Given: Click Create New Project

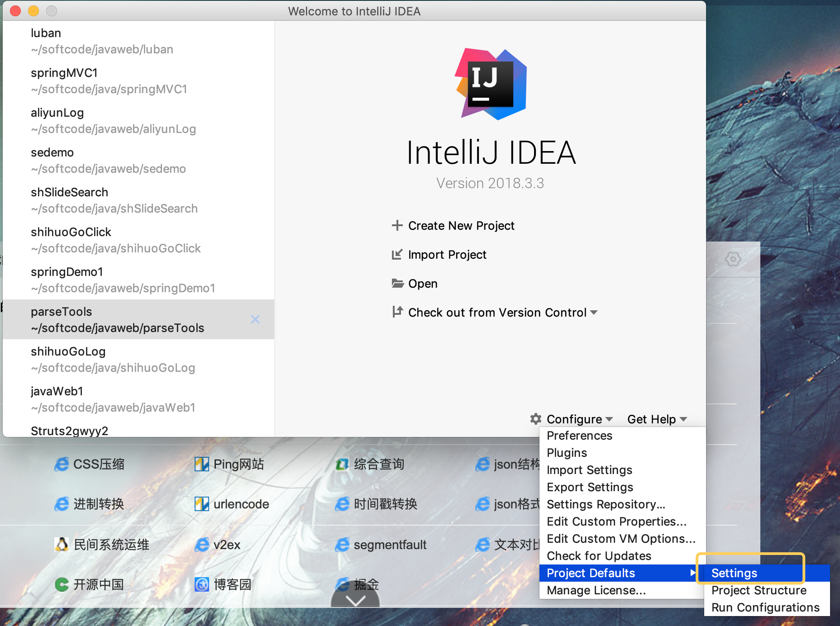Looking at the screenshot, I should tap(461, 226).
